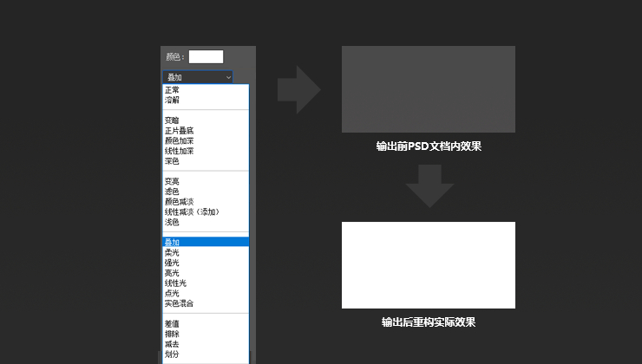642x364 pixels.
Task: Select 变亮 blend mode
Action: [173, 181]
